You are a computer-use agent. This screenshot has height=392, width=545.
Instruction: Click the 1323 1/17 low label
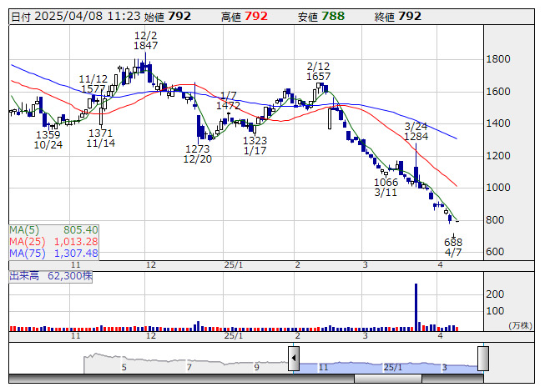255,145
